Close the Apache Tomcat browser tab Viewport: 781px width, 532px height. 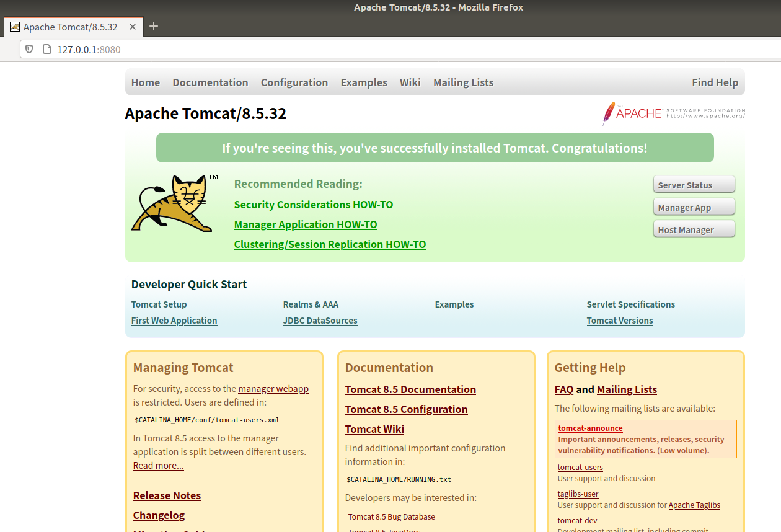133,27
